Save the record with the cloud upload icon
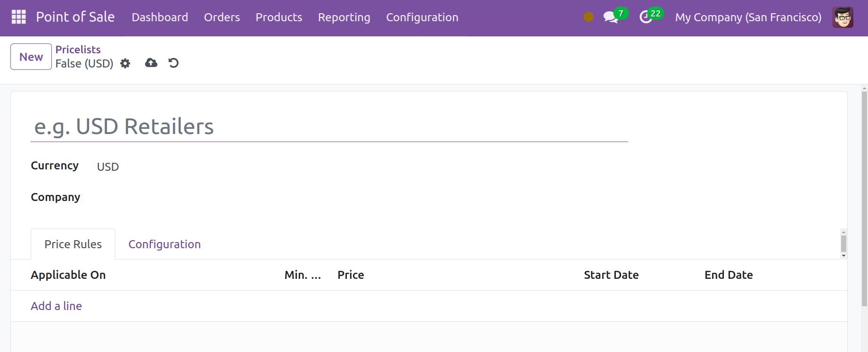Image resolution: width=868 pixels, height=352 pixels. click(151, 63)
